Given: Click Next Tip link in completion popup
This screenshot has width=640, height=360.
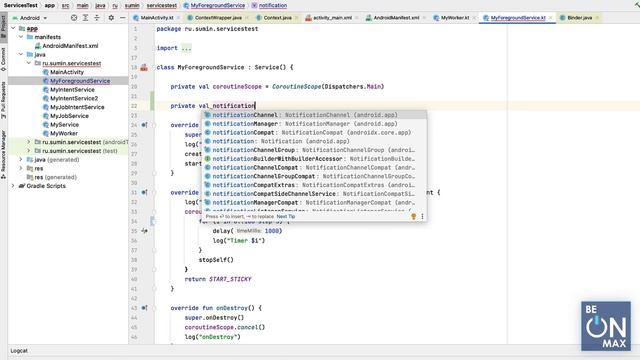Looking at the screenshot, I should point(286,217).
